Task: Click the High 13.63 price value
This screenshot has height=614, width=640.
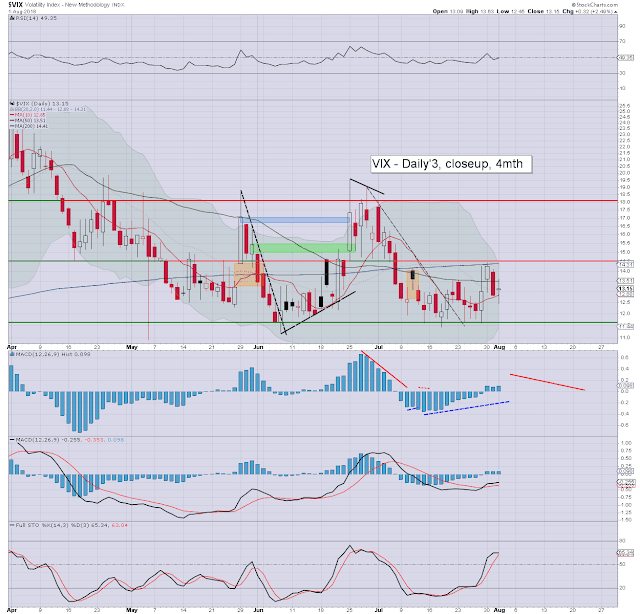Action: 480,11
